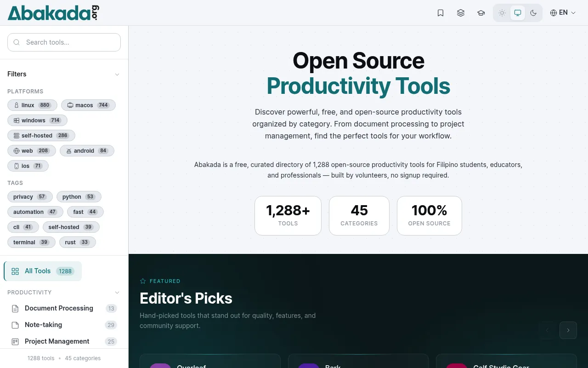Image resolution: width=588 pixels, height=368 pixels.
Task: Open the stacks layers icon in header
Action: [461, 13]
